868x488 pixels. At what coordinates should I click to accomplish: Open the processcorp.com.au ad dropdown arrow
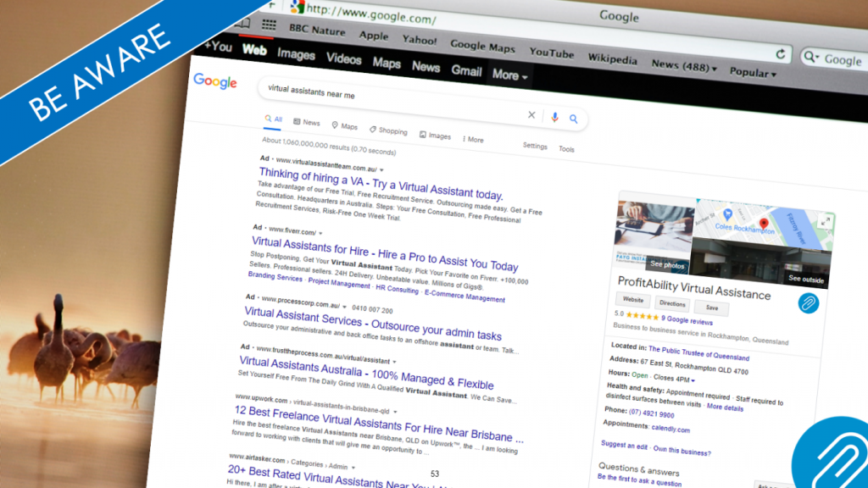(x=344, y=307)
